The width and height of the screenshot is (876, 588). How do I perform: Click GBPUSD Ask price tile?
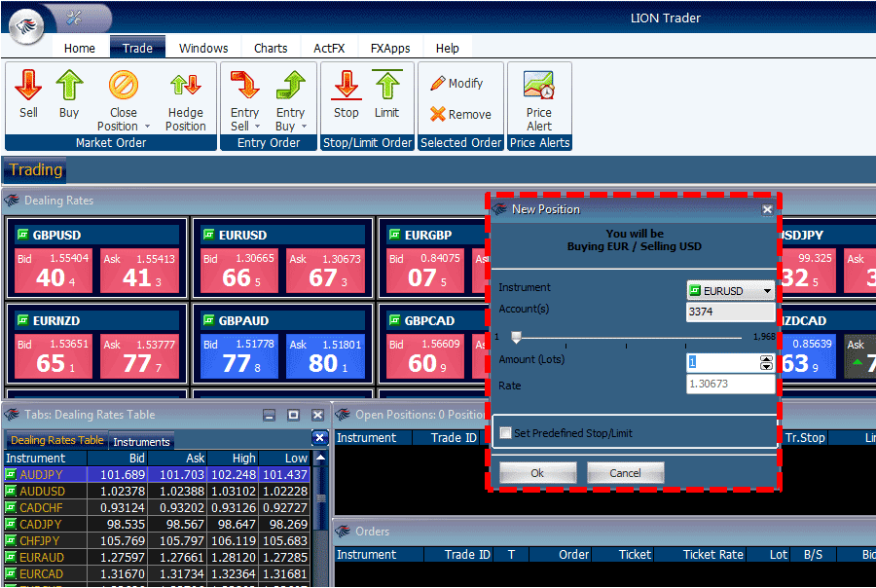click(x=139, y=271)
